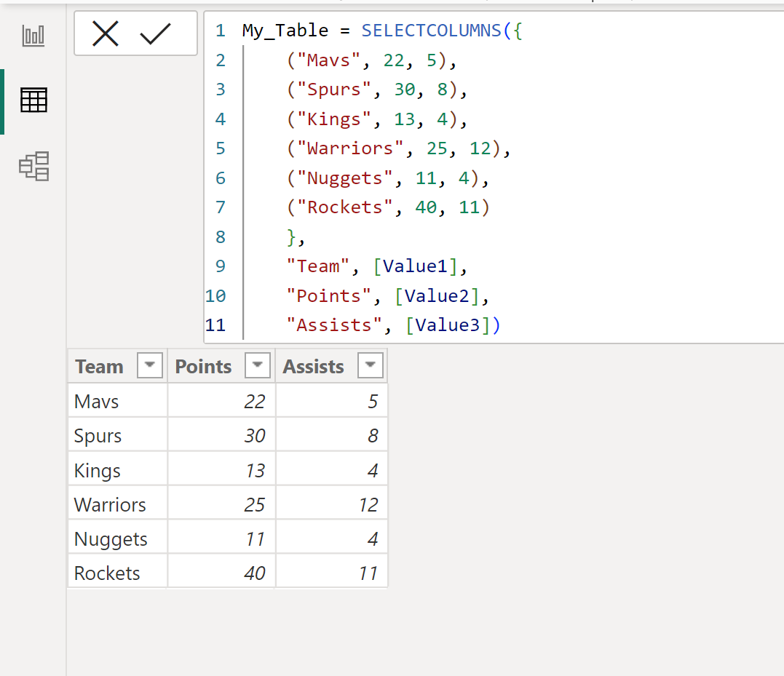Select the Mavs row's points value 22
This screenshot has width=784, height=676.
256,400
